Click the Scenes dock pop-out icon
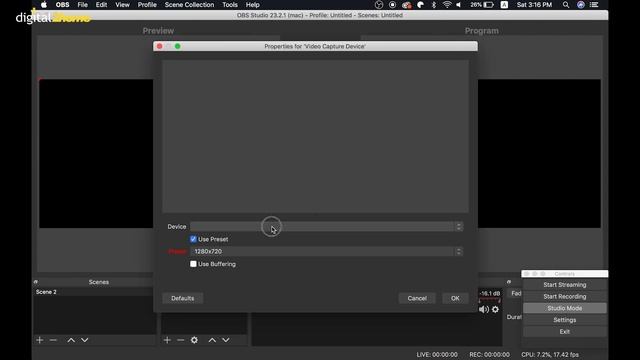 pos(36,282)
